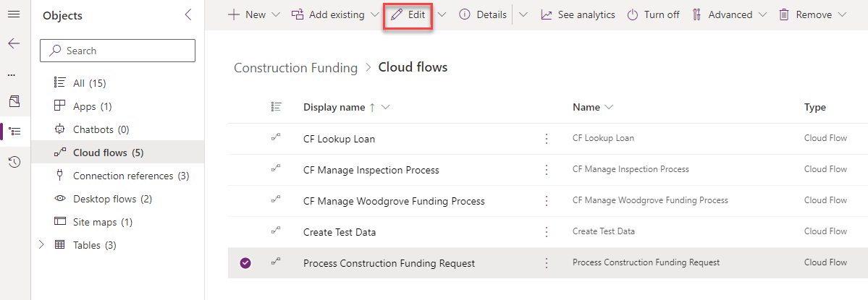The height and width of the screenshot is (300, 868).
Task: Open the hamburger navigation menu
Action: pyautogui.click(x=14, y=14)
